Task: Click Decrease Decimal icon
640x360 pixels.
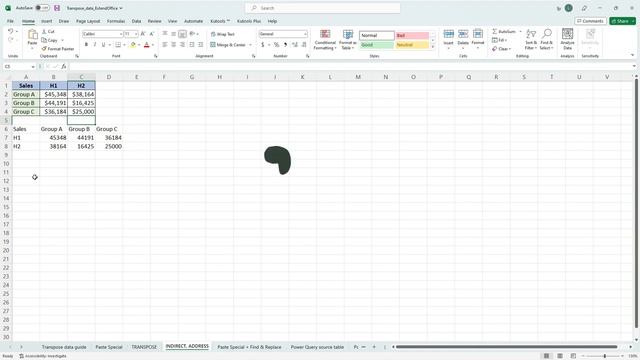Action: tap(304, 44)
